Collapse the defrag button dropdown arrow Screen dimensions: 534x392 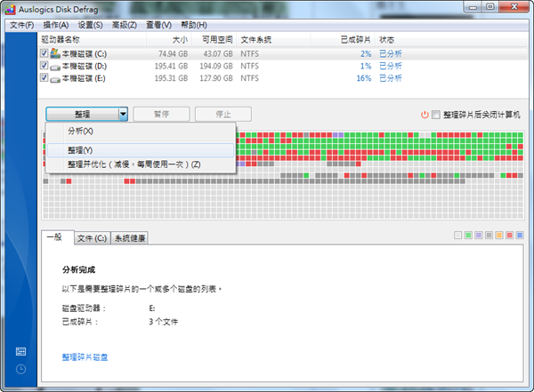point(123,114)
